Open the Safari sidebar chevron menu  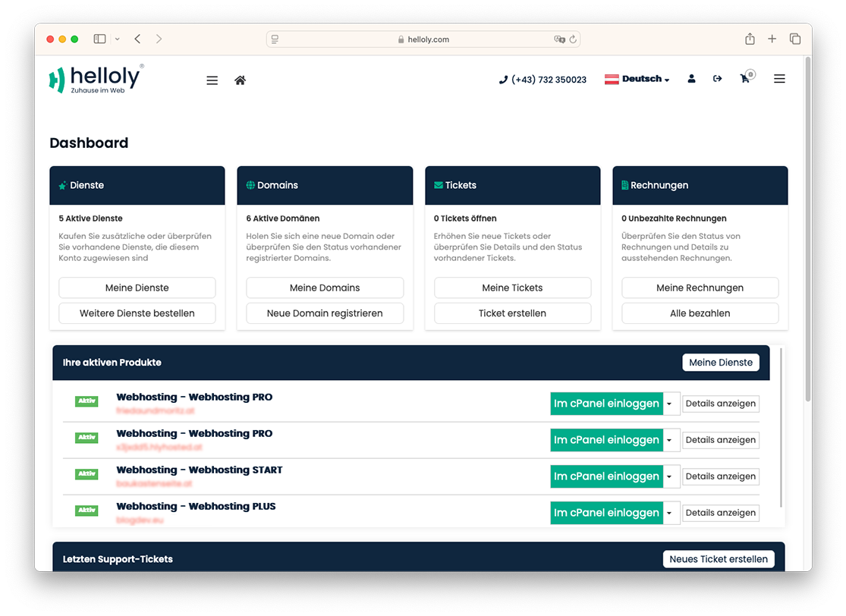117,39
